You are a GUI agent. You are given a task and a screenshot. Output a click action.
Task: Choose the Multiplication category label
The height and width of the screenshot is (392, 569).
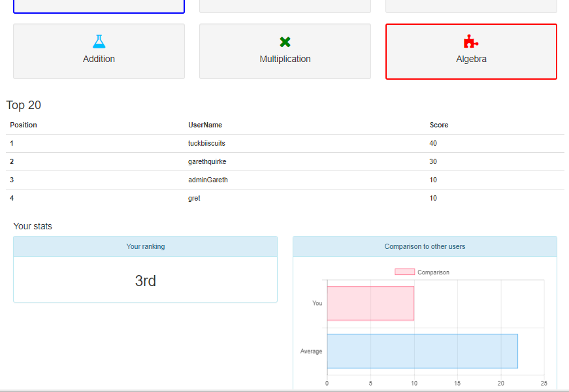pyautogui.click(x=285, y=59)
